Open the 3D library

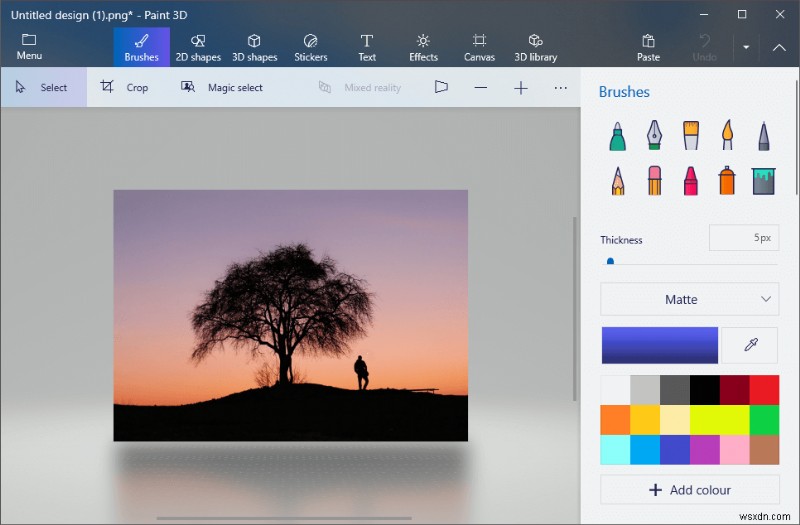536,47
